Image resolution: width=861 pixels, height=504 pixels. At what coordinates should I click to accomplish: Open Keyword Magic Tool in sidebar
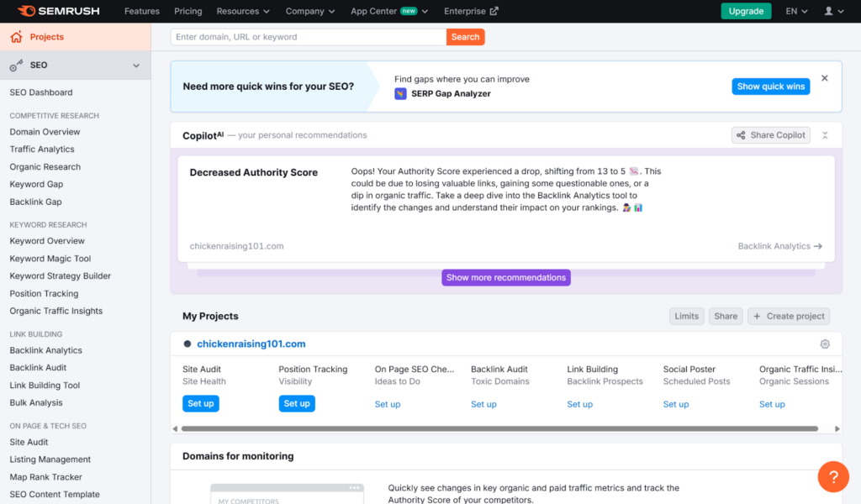[50, 259]
